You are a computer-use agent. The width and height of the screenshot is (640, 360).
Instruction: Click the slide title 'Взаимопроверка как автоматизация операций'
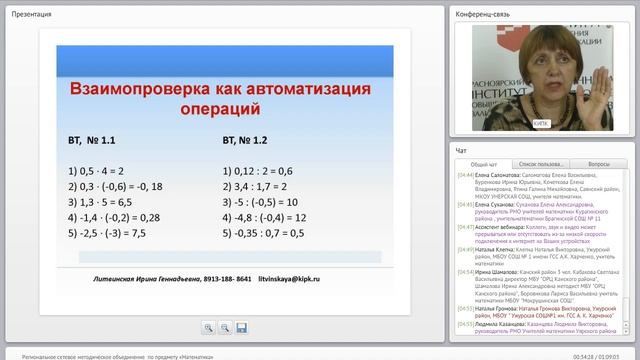point(220,98)
